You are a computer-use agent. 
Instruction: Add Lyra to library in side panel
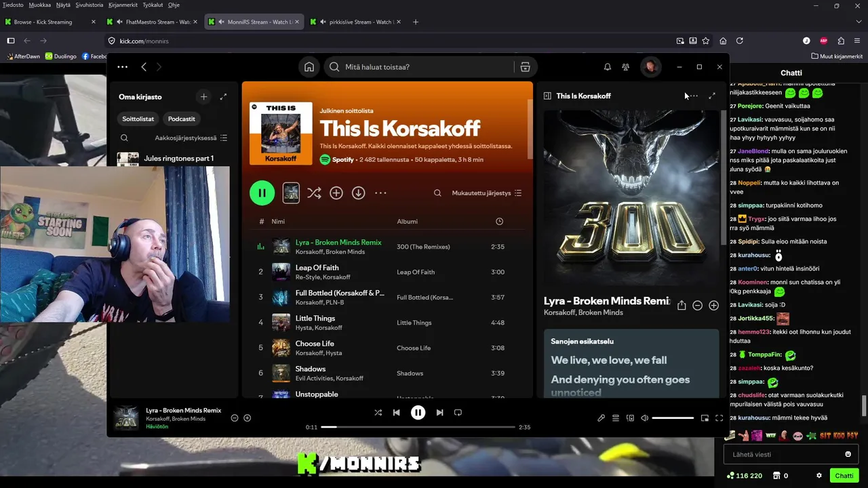[x=713, y=306]
